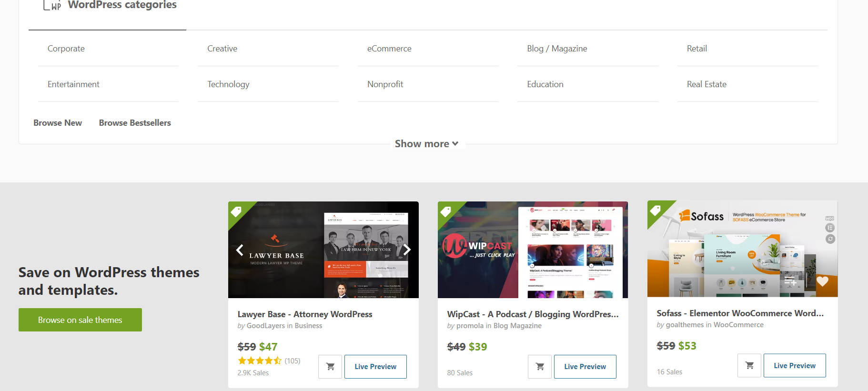Open the Business category link

308,326
